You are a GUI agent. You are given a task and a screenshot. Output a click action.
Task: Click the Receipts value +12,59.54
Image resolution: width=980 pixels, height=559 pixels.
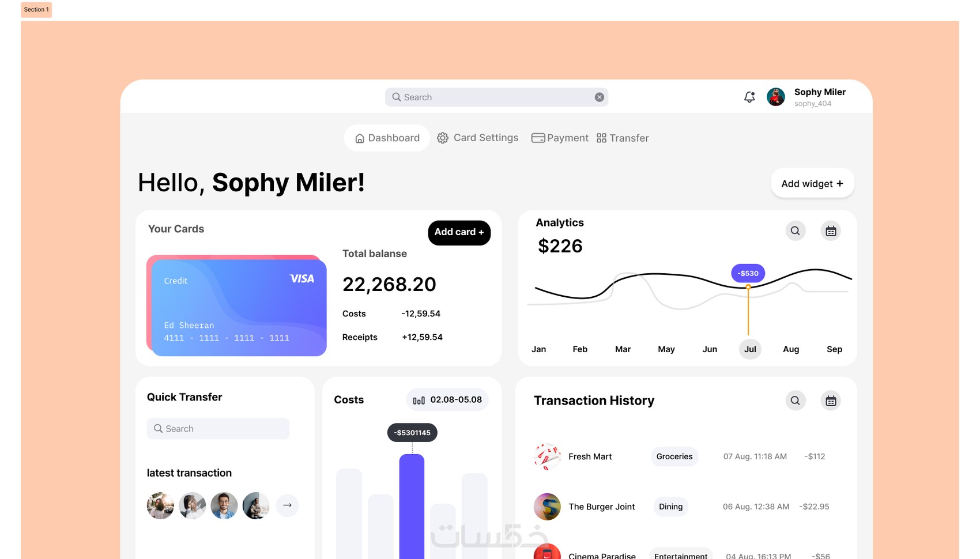point(422,337)
